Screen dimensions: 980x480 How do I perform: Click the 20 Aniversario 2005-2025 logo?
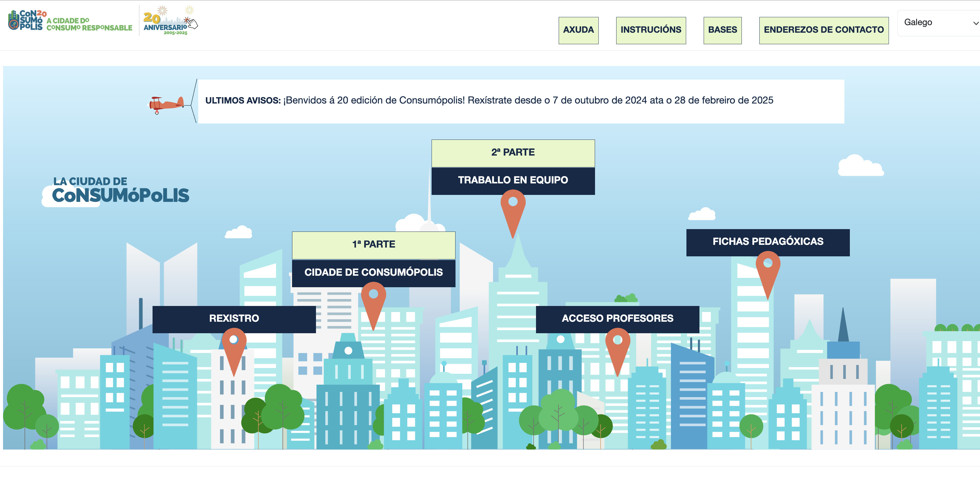click(x=170, y=21)
